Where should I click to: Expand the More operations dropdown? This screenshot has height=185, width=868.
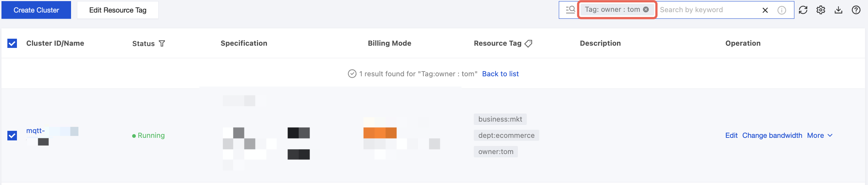(x=820, y=135)
